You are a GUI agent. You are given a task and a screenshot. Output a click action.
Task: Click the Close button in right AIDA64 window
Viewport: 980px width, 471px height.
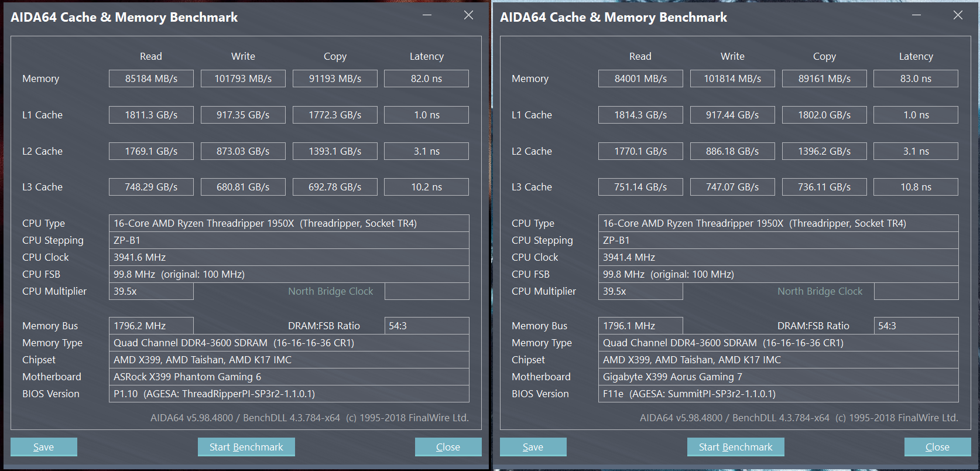(x=938, y=447)
